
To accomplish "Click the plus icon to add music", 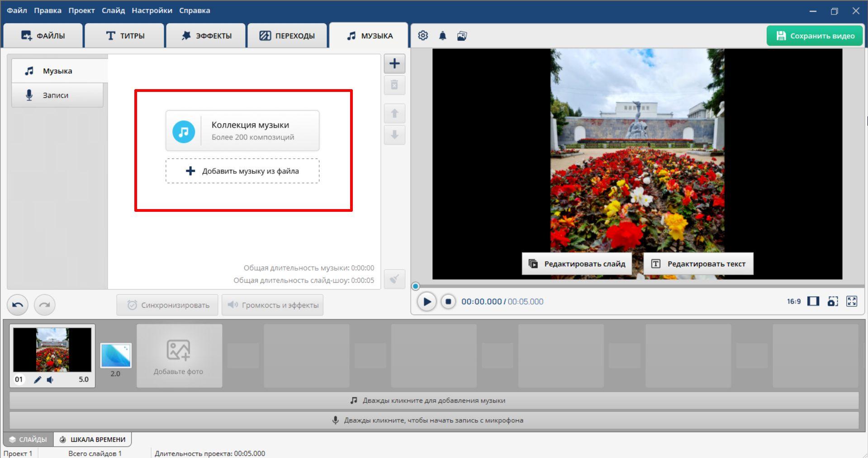I will [x=394, y=64].
